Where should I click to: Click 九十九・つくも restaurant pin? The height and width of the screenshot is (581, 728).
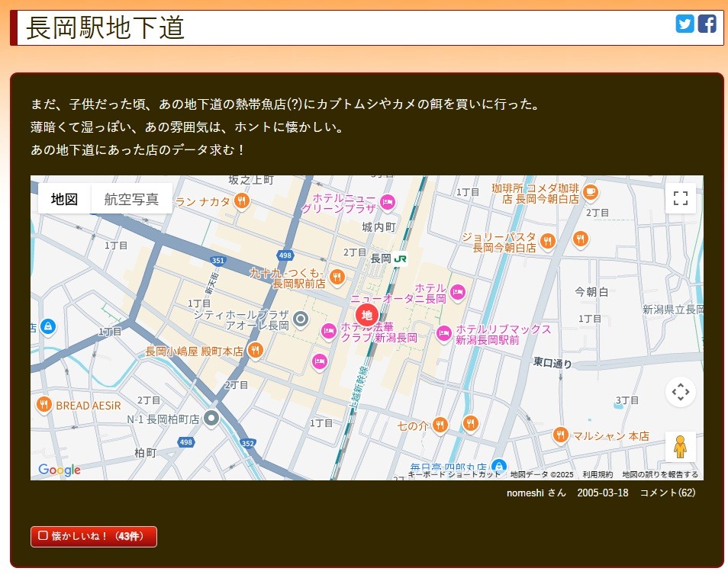[x=337, y=278]
